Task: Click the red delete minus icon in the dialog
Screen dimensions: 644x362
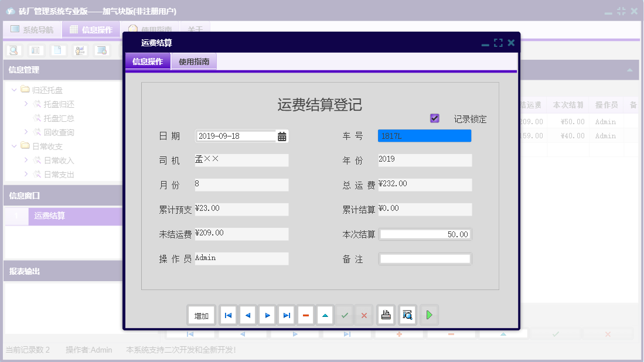Action: pyautogui.click(x=305, y=315)
